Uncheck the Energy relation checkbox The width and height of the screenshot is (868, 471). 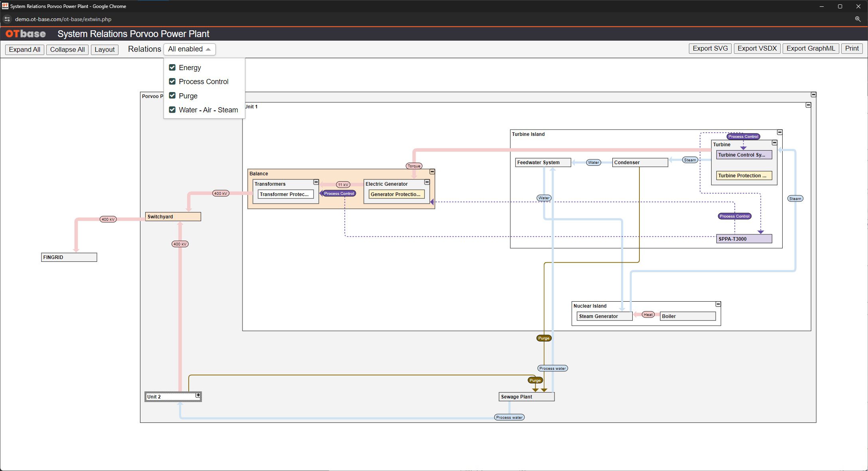pyautogui.click(x=172, y=67)
